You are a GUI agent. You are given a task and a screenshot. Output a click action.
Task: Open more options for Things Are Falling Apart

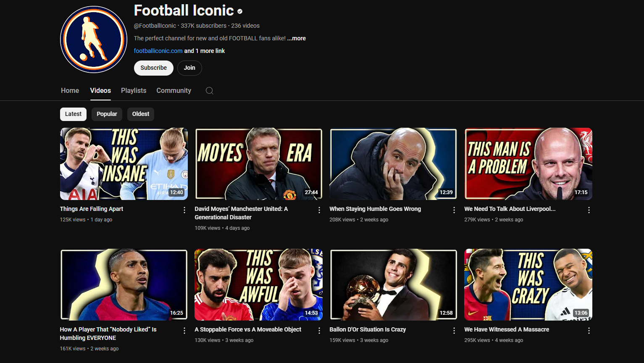click(x=184, y=210)
